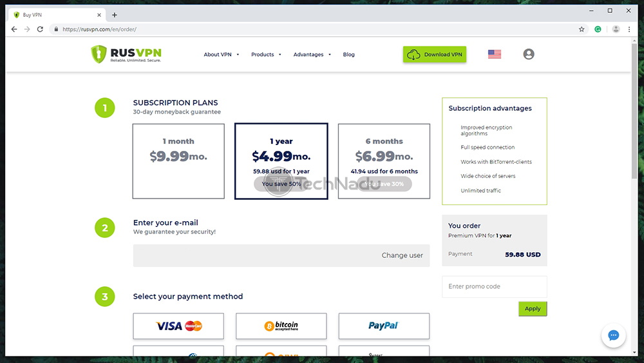Select the 1 month plan
Viewport: 644px width, 363px height.
[x=178, y=161]
